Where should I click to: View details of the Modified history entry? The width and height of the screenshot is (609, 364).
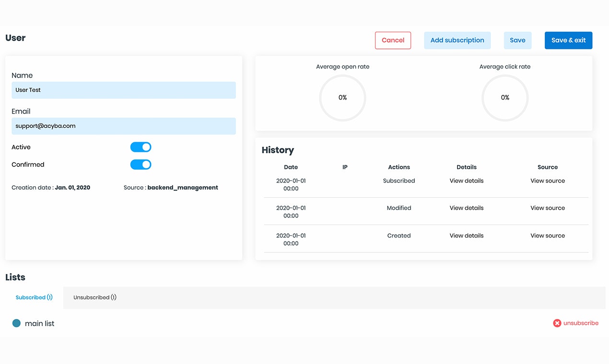[466, 208]
